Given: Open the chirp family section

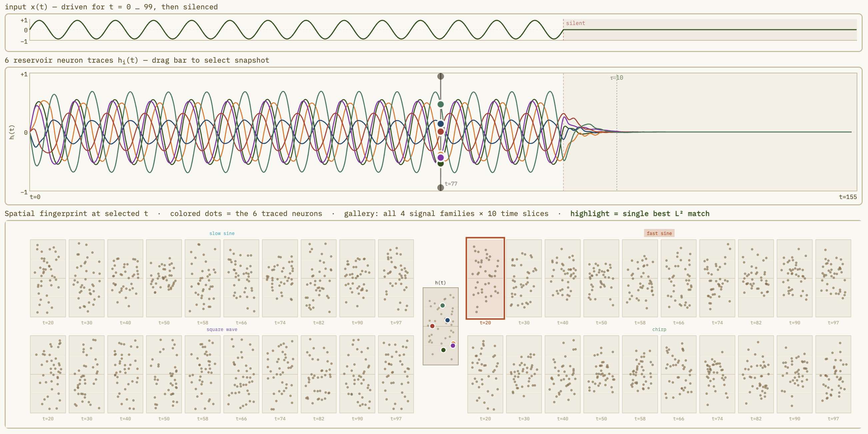Looking at the screenshot, I should pyautogui.click(x=659, y=330).
